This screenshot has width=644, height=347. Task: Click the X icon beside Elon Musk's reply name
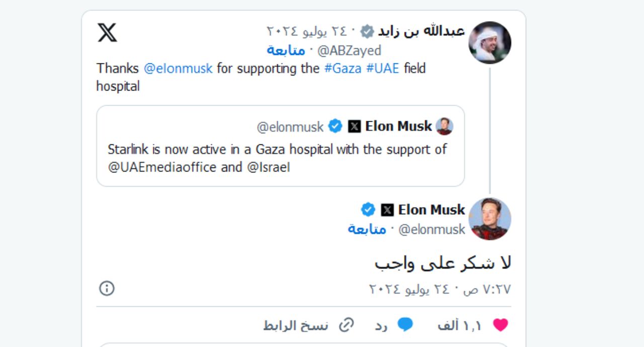coord(387,210)
